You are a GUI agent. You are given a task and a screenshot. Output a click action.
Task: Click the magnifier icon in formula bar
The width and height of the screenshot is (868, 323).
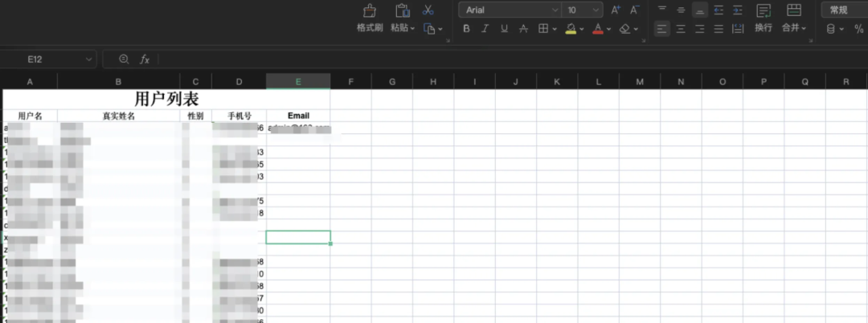tap(124, 59)
